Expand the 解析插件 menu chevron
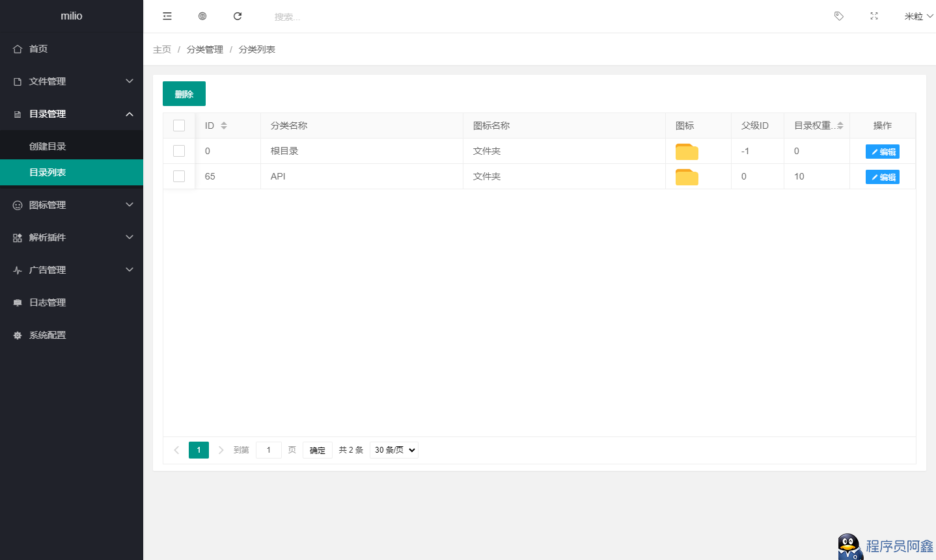This screenshot has width=936, height=560. tap(130, 237)
